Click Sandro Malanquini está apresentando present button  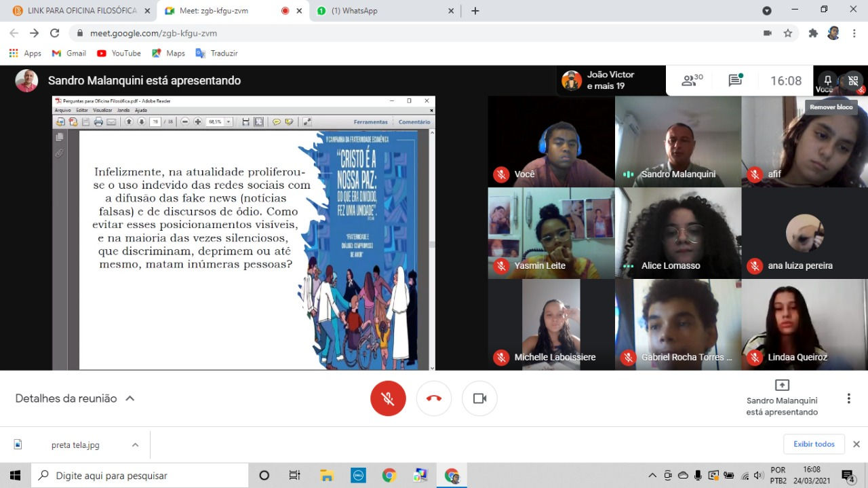(x=782, y=398)
